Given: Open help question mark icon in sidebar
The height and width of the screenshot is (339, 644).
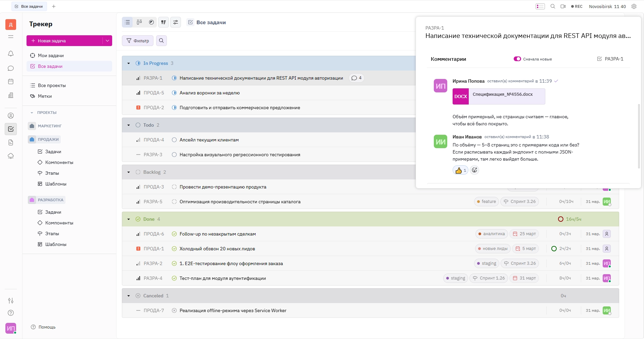Looking at the screenshot, I should [11, 313].
